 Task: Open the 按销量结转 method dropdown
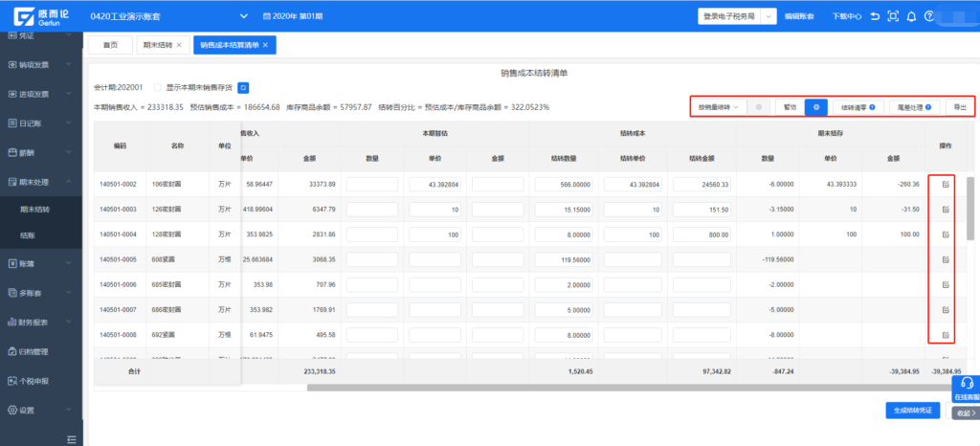(718, 107)
